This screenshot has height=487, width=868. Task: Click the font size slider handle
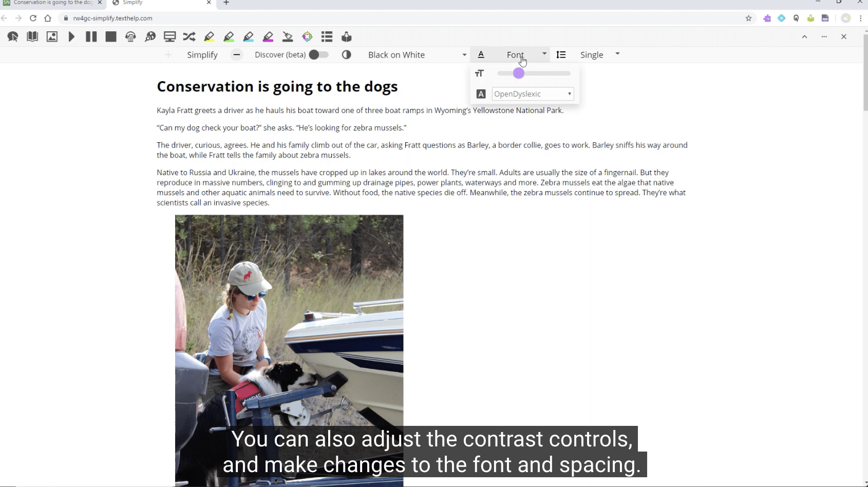(x=518, y=73)
